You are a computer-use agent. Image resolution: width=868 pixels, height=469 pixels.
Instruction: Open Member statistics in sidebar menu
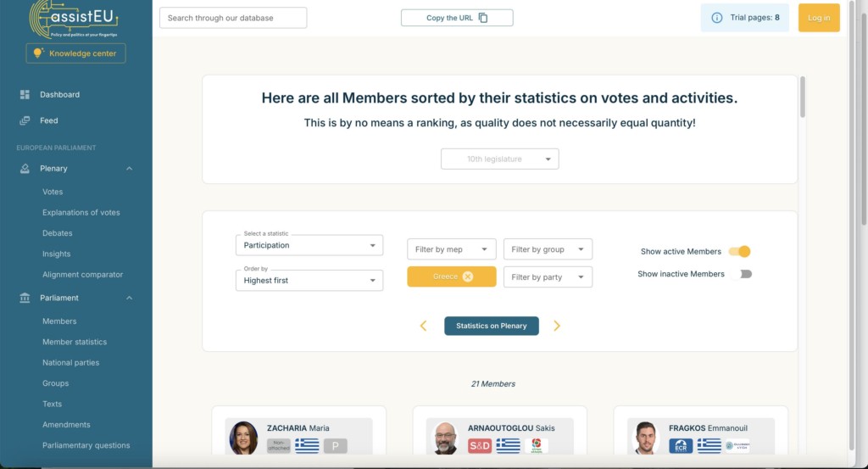click(75, 342)
